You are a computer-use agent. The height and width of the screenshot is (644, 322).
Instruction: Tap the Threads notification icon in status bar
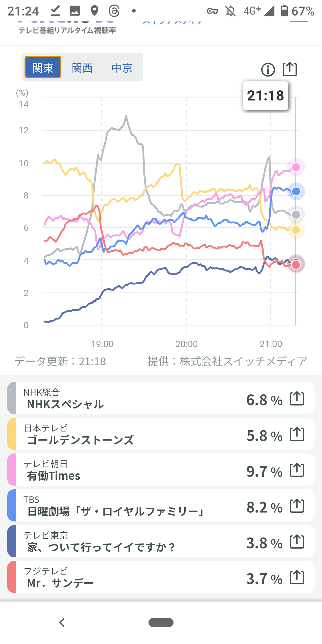(x=114, y=11)
